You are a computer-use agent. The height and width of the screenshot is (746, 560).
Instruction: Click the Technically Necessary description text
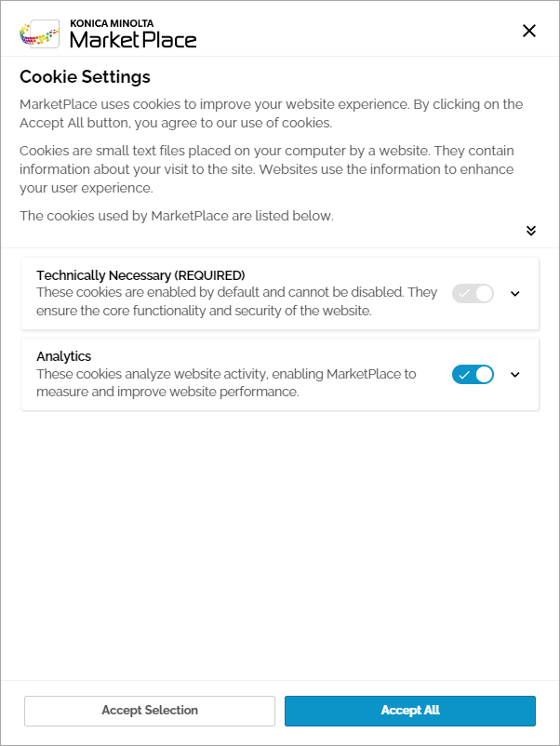point(237,301)
